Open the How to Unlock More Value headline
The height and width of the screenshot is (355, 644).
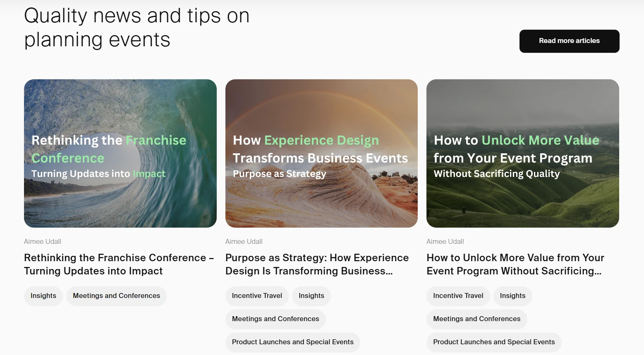tap(515, 264)
